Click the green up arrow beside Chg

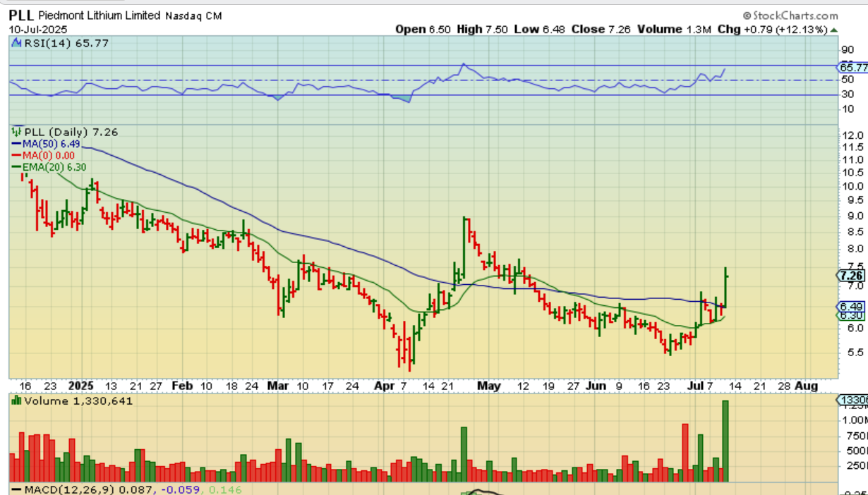tap(834, 30)
